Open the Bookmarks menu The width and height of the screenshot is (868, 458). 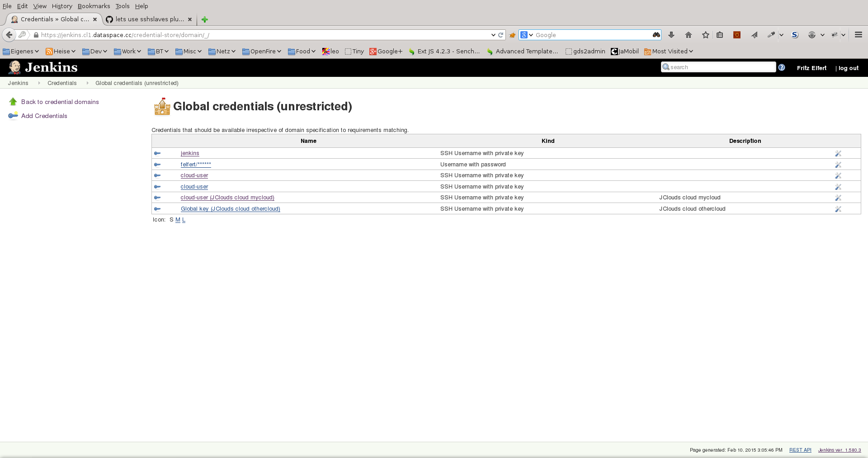(x=94, y=6)
